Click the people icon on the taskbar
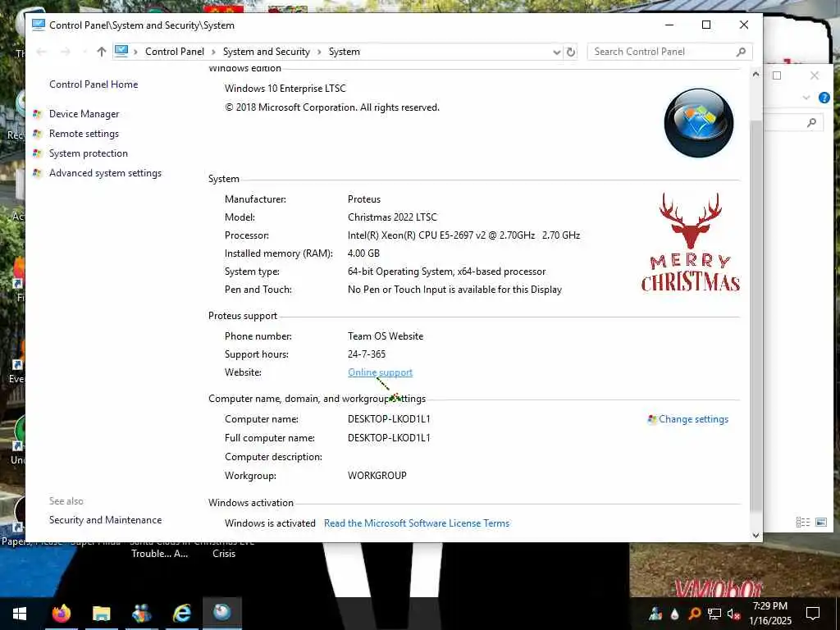The height and width of the screenshot is (630, 840). (141, 614)
